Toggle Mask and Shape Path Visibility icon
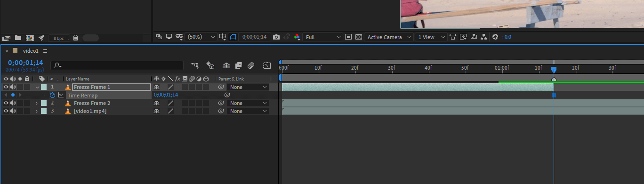Screen dimensions: 644x184 (x=179, y=37)
